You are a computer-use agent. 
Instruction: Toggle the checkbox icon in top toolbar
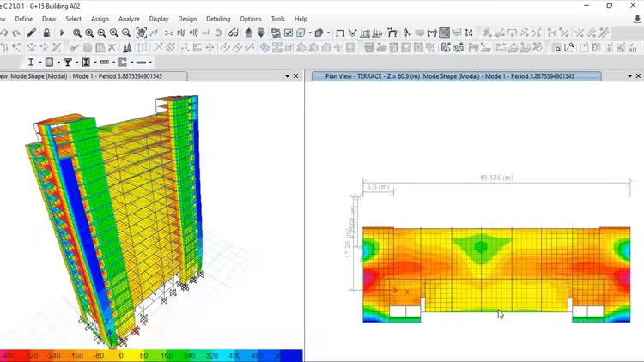(289, 33)
